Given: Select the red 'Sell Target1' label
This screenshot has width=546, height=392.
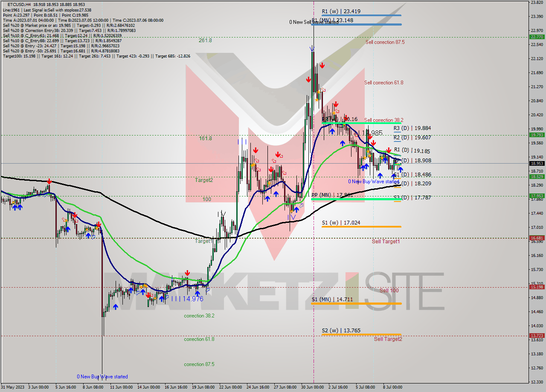Looking at the screenshot, I should [x=386, y=242].
